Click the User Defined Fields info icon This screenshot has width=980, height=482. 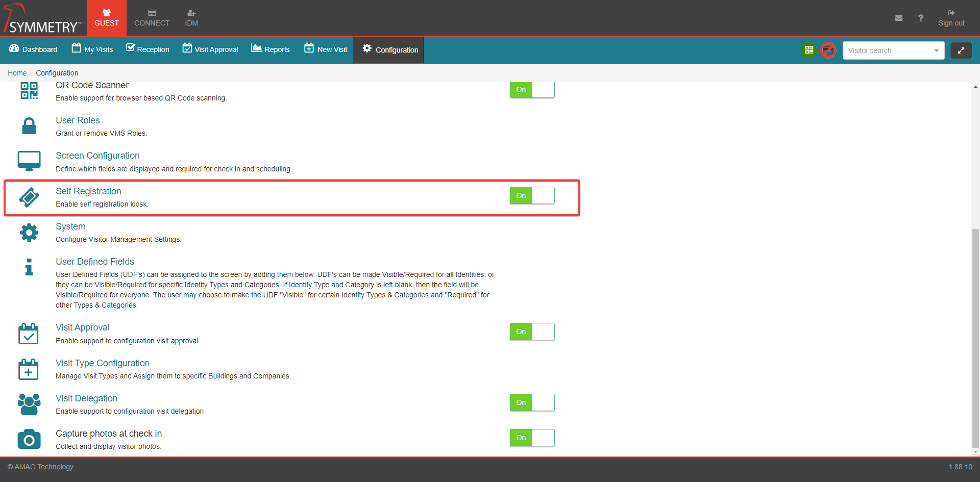tap(29, 267)
